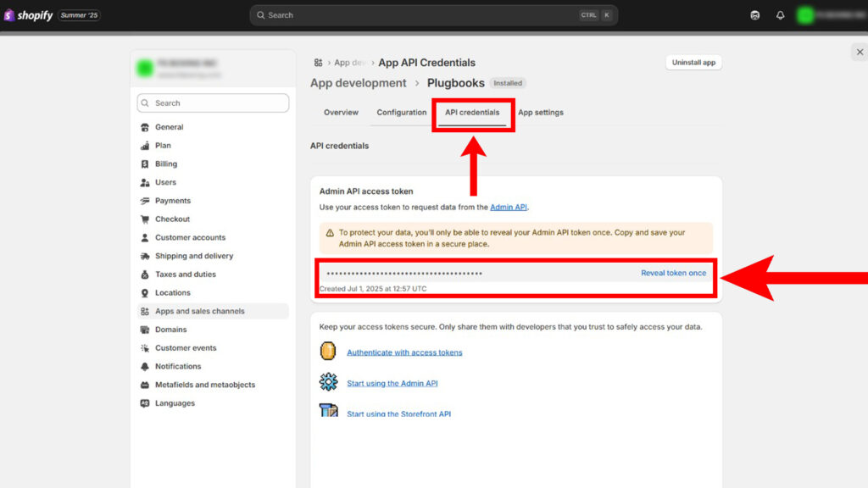Click 'Created Jul 1, 2025 at 12:57 UTC' text

(x=373, y=289)
